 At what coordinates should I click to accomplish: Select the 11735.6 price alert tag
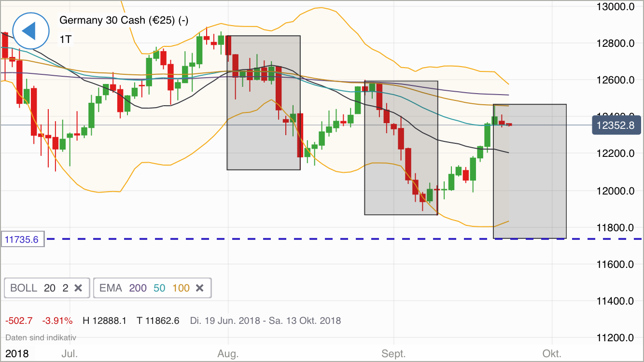click(22, 238)
